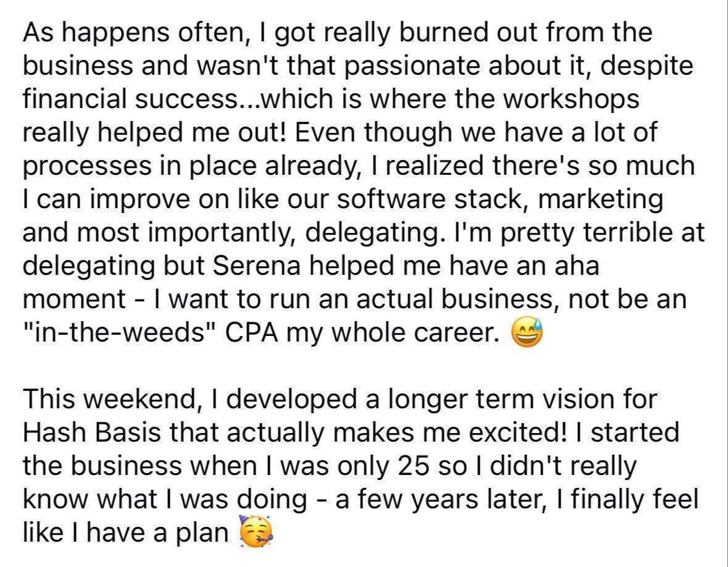The width and height of the screenshot is (728, 567).
Task: Click the word processes
Action: 87,167
